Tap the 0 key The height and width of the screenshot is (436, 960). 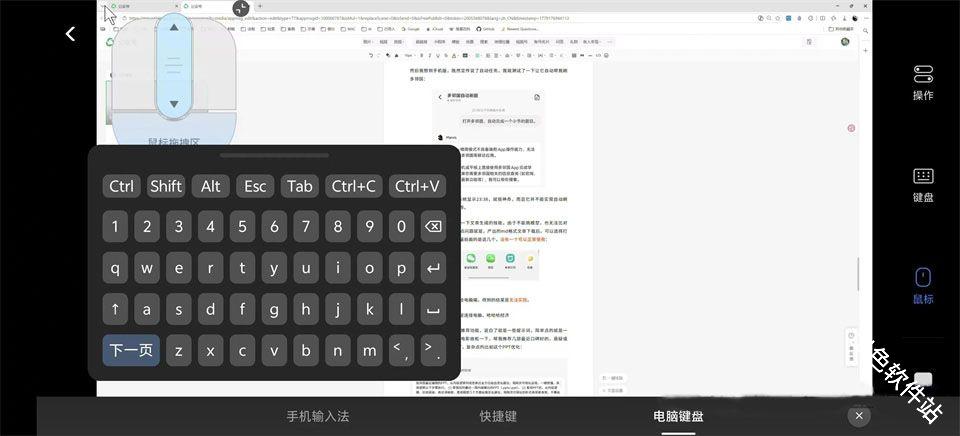coord(401,227)
